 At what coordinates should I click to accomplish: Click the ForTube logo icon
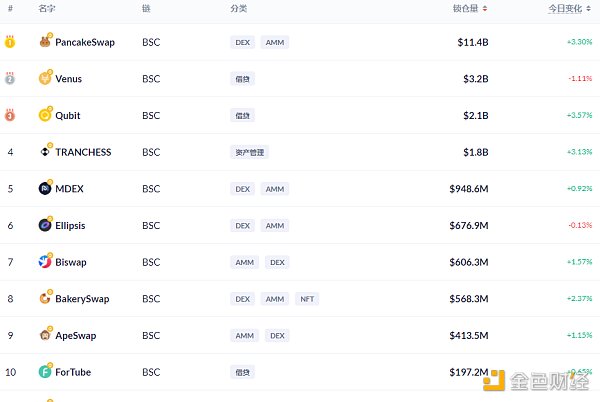pos(45,372)
